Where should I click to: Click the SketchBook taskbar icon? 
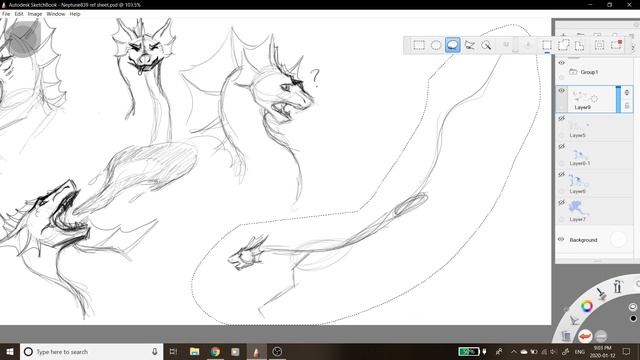pyautogui.click(x=256, y=351)
